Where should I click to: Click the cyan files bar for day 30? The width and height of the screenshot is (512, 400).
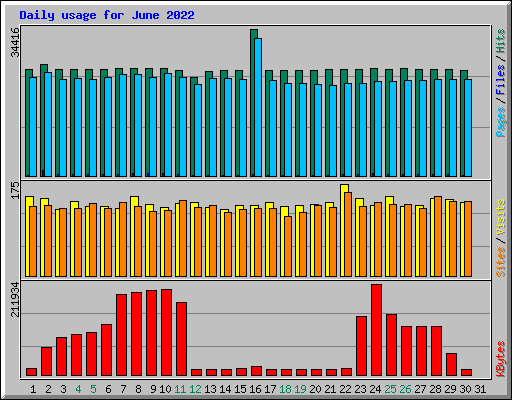[x=468, y=128]
